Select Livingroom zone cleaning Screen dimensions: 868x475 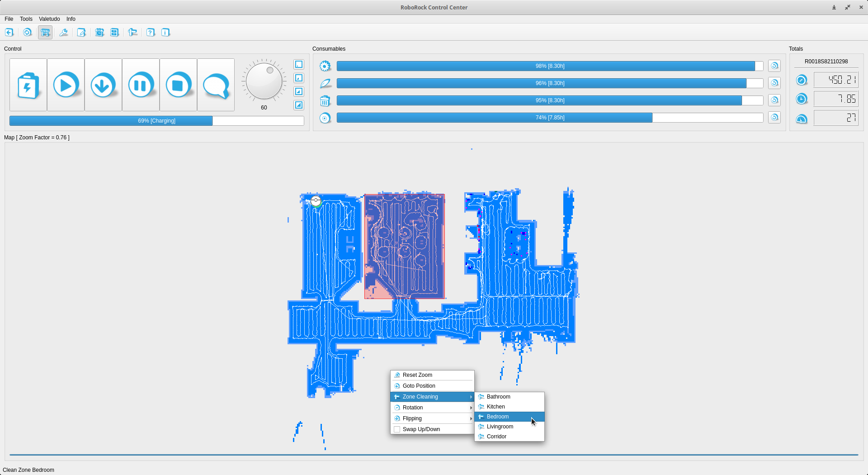point(509,427)
